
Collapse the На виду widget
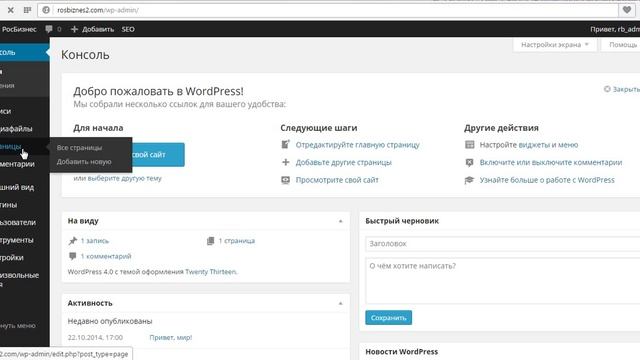[340, 221]
